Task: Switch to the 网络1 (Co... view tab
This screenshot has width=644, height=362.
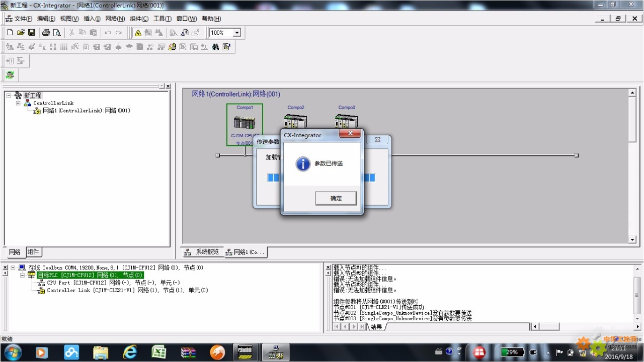Action: pyautogui.click(x=245, y=252)
